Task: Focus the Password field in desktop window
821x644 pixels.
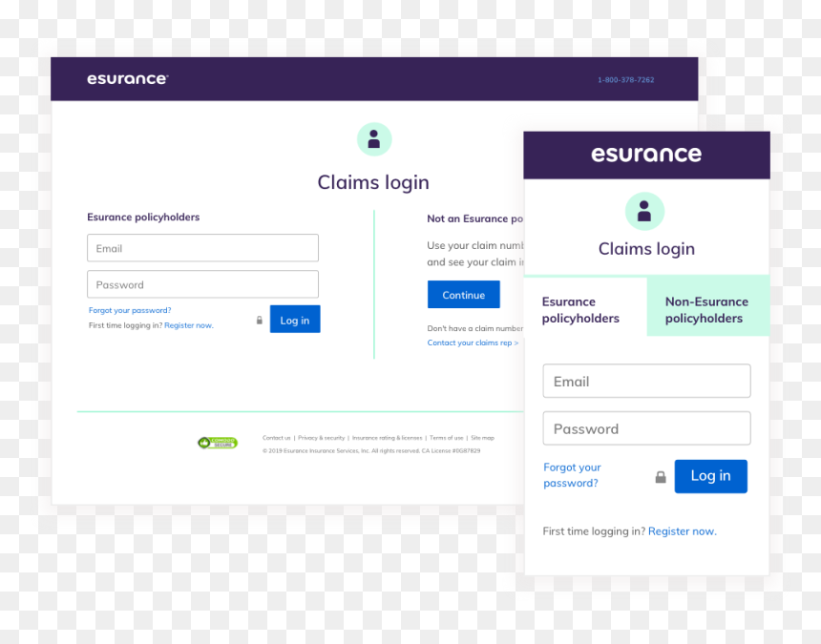Action: coord(202,284)
